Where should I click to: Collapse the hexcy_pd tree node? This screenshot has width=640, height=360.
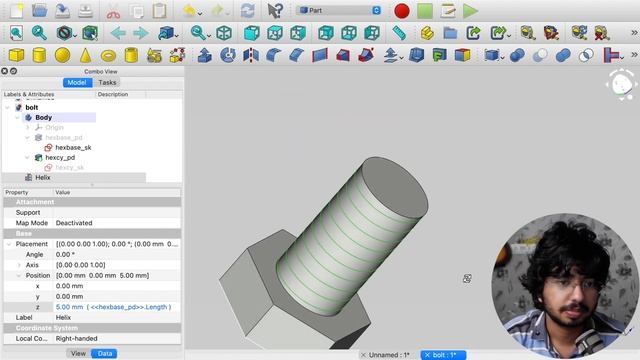pyautogui.click(x=27, y=158)
